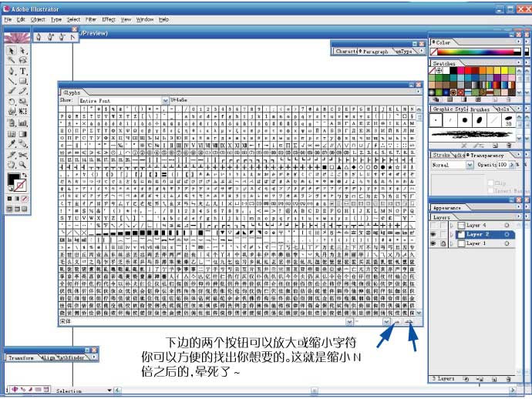Open the status bar Selection popup arrow

[109, 391]
